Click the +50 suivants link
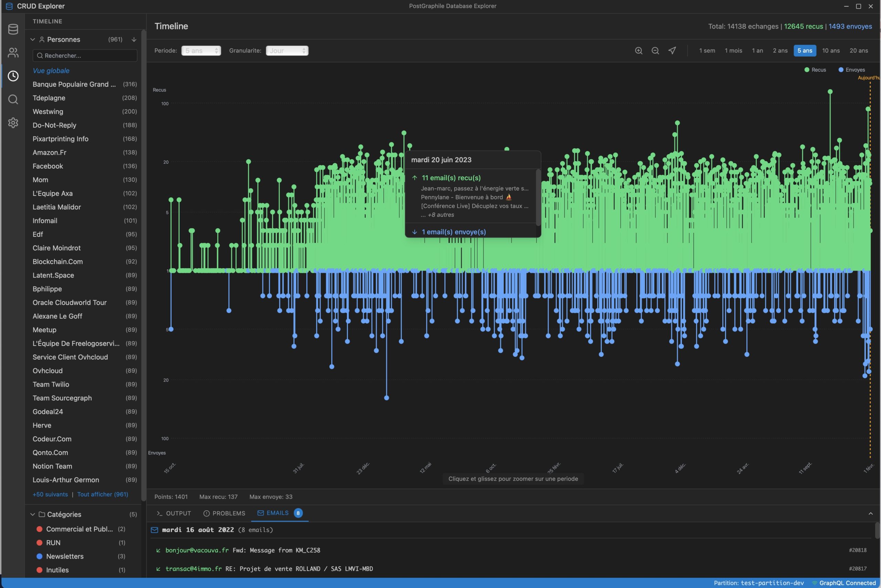Viewport: 881px width, 588px height. tap(50, 494)
